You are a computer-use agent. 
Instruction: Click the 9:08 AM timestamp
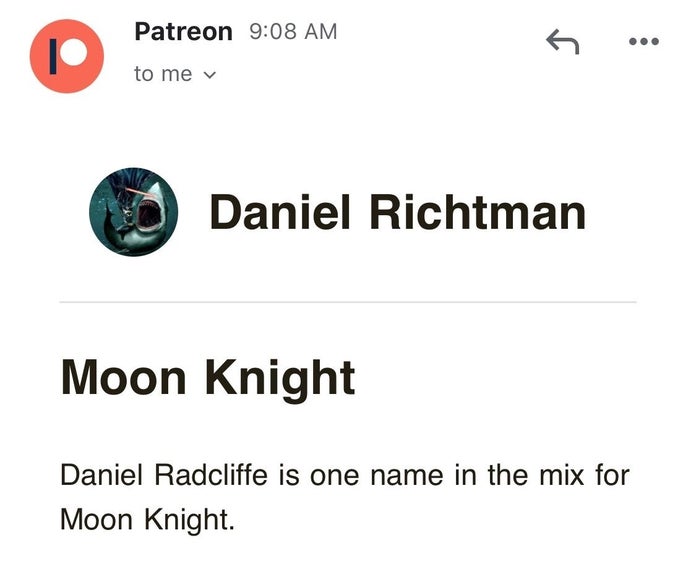coord(292,32)
